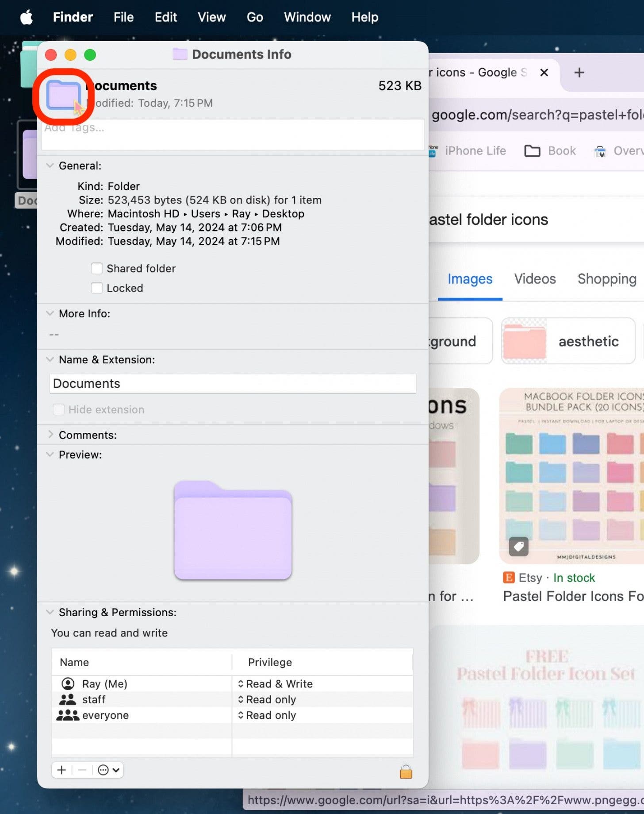Switch to the Videos search tab

pos(534,279)
